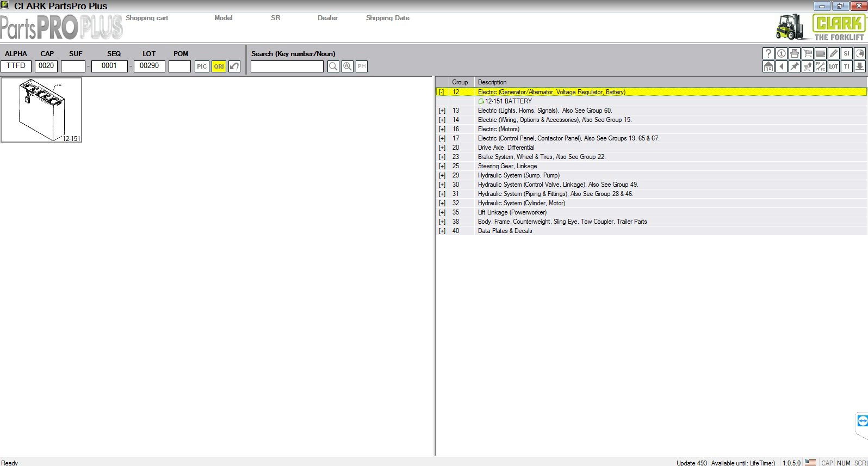Screen dimensions: 868x466
Task: Collapse group 12 Electric Generator row
Action: tap(442, 92)
